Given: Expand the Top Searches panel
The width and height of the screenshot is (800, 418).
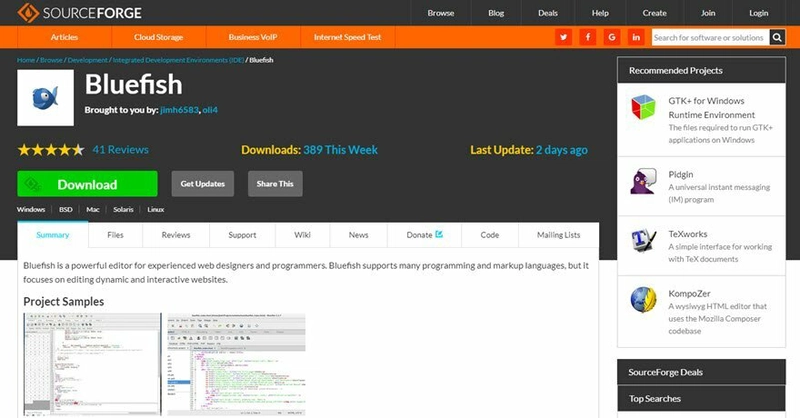Looking at the screenshot, I should pyautogui.click(x=701, y=399).
